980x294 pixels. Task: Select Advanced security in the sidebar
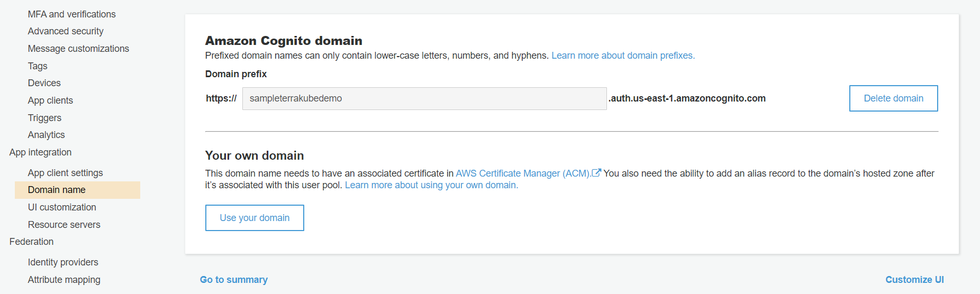[66, 31]
